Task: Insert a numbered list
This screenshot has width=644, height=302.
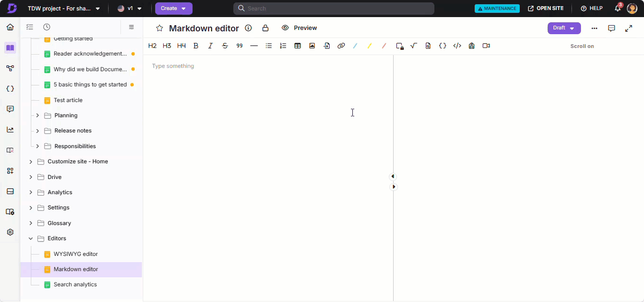Action: (283, 46)
